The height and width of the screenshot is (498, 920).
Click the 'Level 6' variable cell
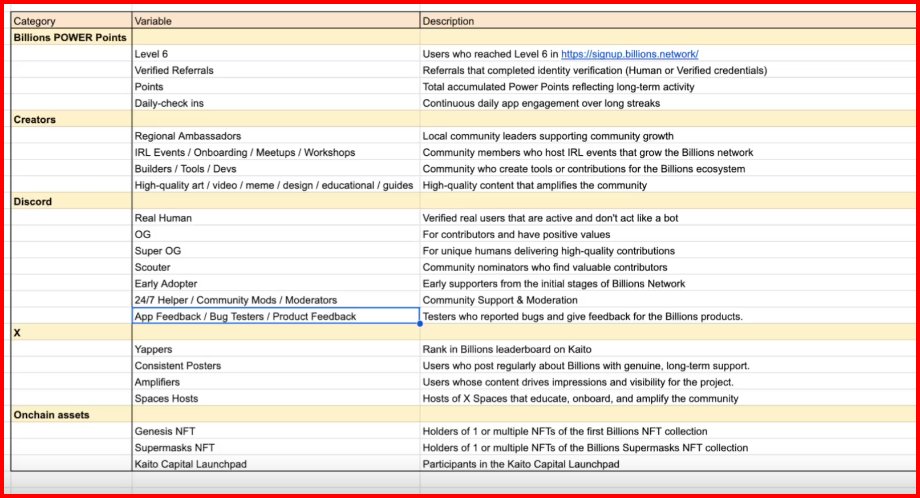[276, 53]
